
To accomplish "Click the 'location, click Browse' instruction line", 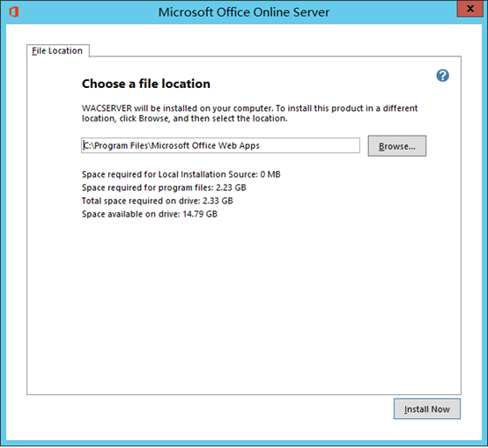I will tap(185, 119).
